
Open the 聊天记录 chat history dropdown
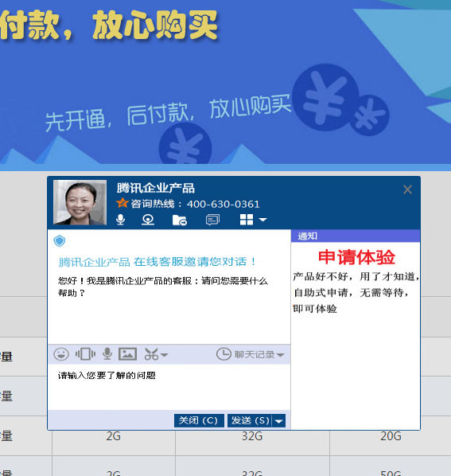click(x=251, y=354)
